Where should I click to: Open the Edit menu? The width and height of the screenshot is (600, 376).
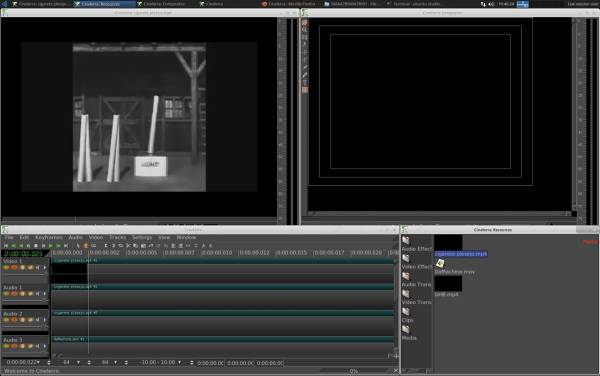coord(24,238)
